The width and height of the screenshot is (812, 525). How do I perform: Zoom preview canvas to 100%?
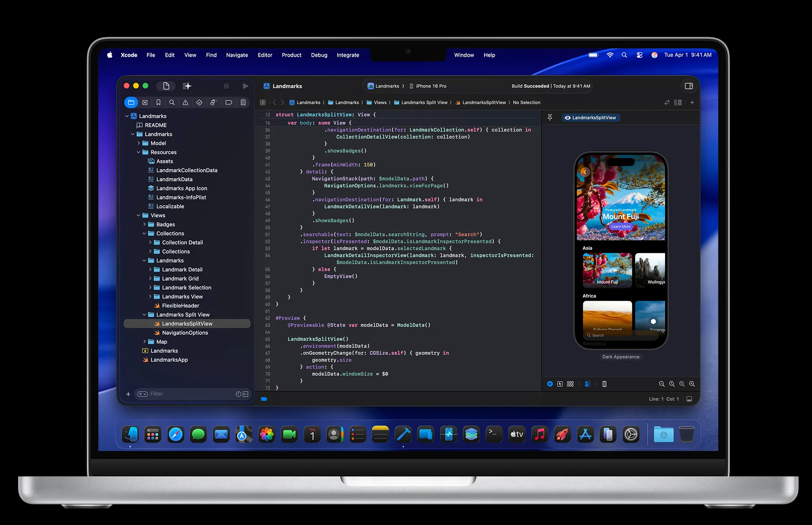672,384
